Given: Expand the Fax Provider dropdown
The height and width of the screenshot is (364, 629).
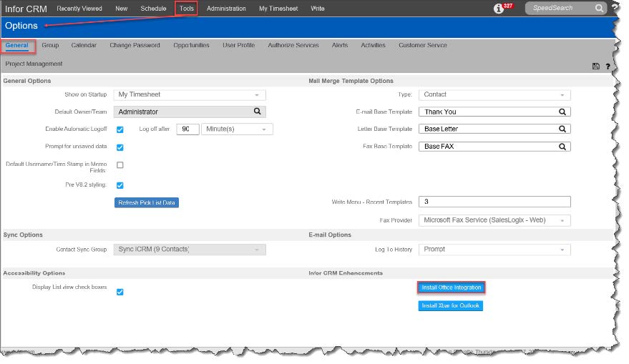Looking at the screenshot, I should [x=562, y=220].
